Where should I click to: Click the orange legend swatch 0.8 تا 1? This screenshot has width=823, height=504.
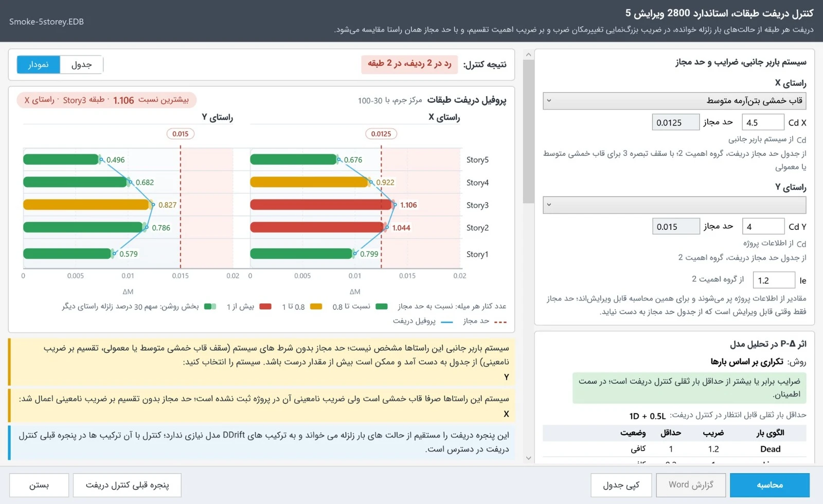point(316,307)
